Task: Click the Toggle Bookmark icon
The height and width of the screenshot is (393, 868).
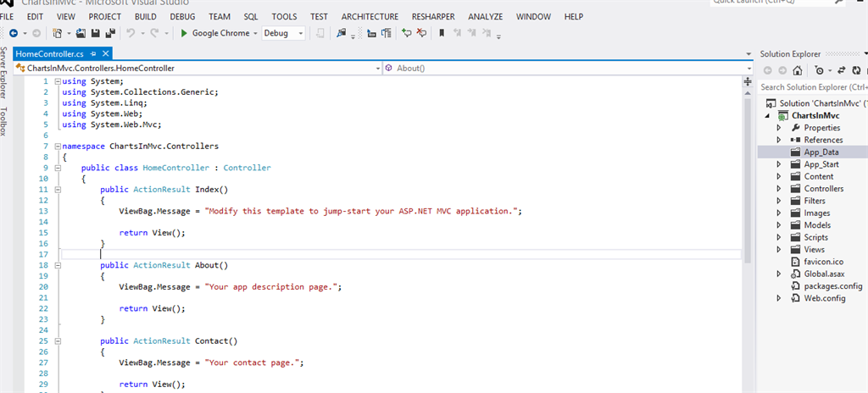Action: tap(442, 33)
